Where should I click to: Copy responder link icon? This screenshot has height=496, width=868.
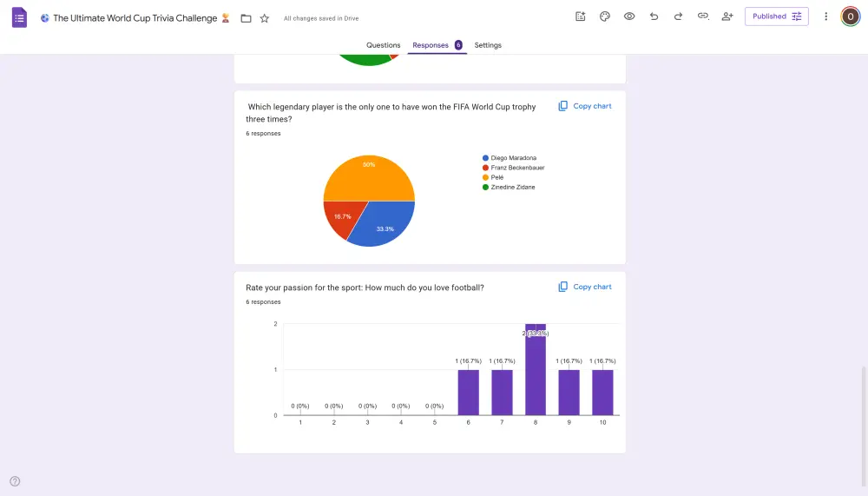[703, 17]
